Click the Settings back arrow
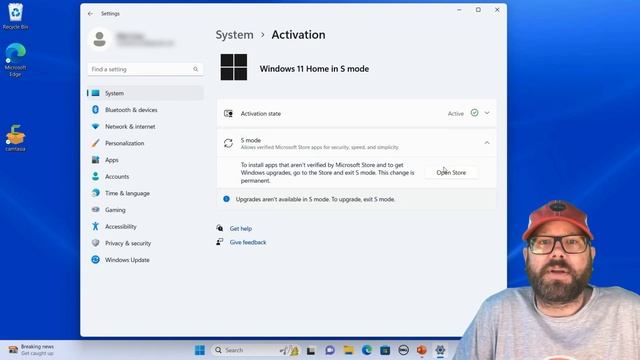Image resolution: width=640 pixels, height=360 pixels. click(x=90, y=13)
